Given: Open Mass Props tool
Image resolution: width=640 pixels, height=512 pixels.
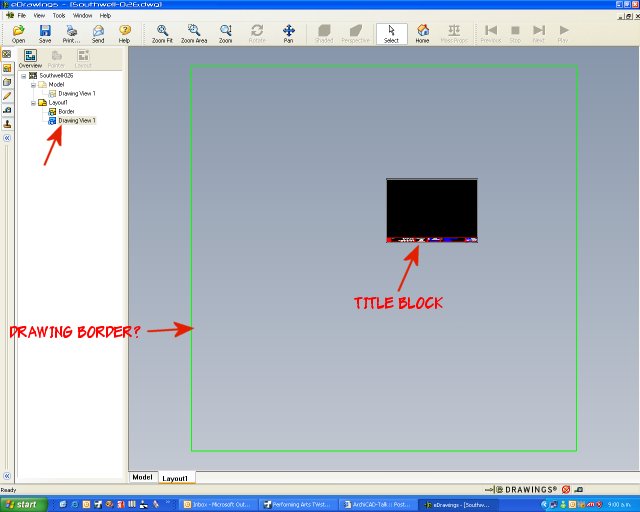Looking at the screenshot, I should click(x=454, y=34).
